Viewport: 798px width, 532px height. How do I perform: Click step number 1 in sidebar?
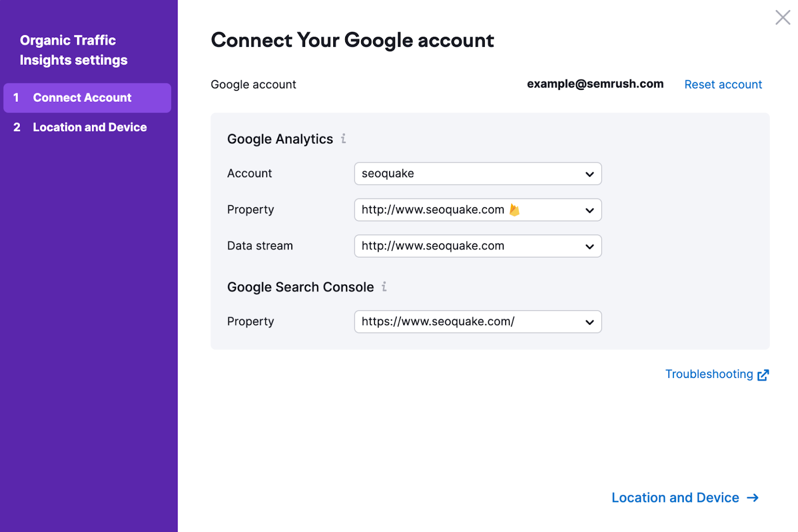(16, 98)
